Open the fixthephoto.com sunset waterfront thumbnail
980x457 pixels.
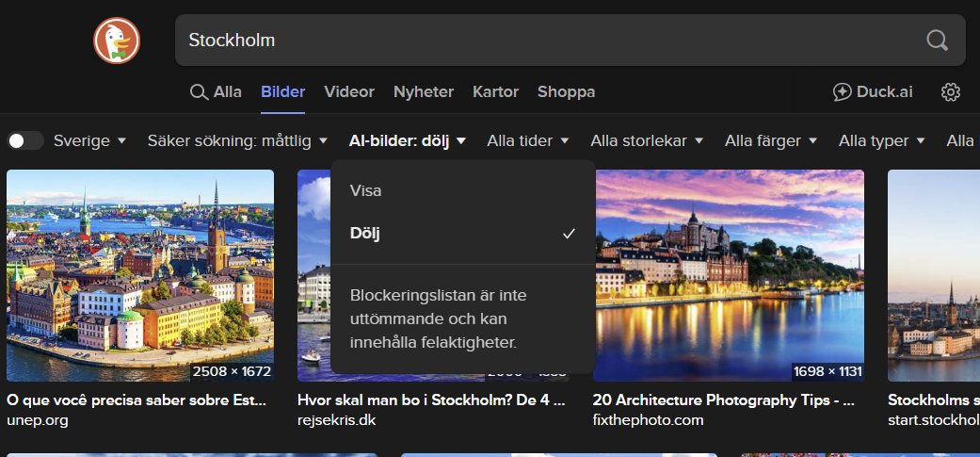tap(729, 275)
